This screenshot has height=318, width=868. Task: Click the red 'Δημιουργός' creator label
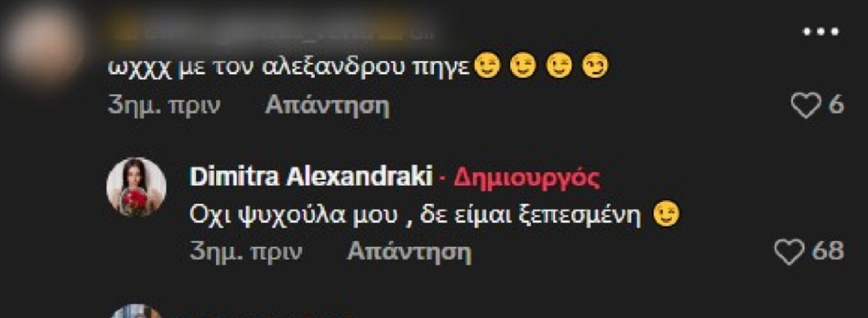[526, 178]
